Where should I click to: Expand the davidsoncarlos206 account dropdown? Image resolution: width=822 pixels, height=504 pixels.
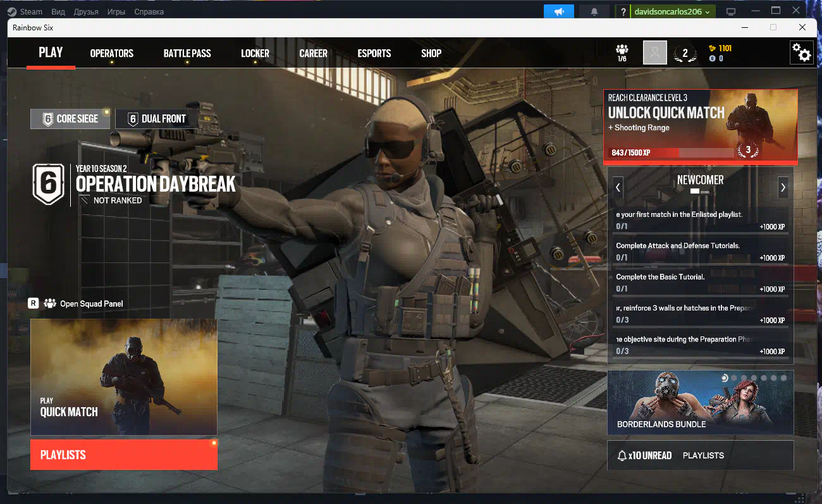(672, 11)
